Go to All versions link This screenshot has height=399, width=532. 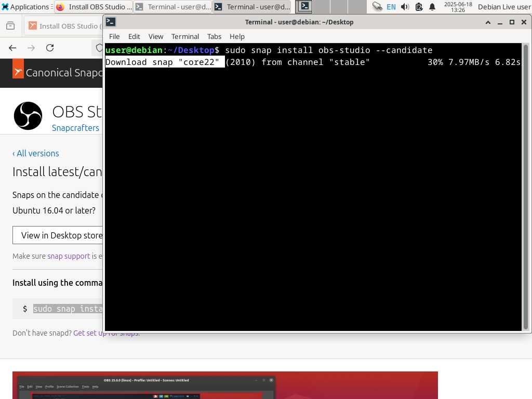pos(36,153)
